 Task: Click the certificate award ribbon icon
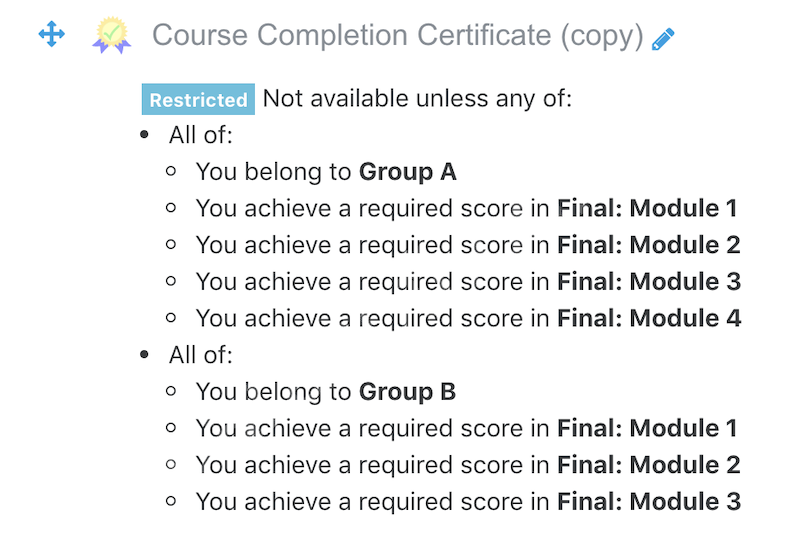click(112, 35)
